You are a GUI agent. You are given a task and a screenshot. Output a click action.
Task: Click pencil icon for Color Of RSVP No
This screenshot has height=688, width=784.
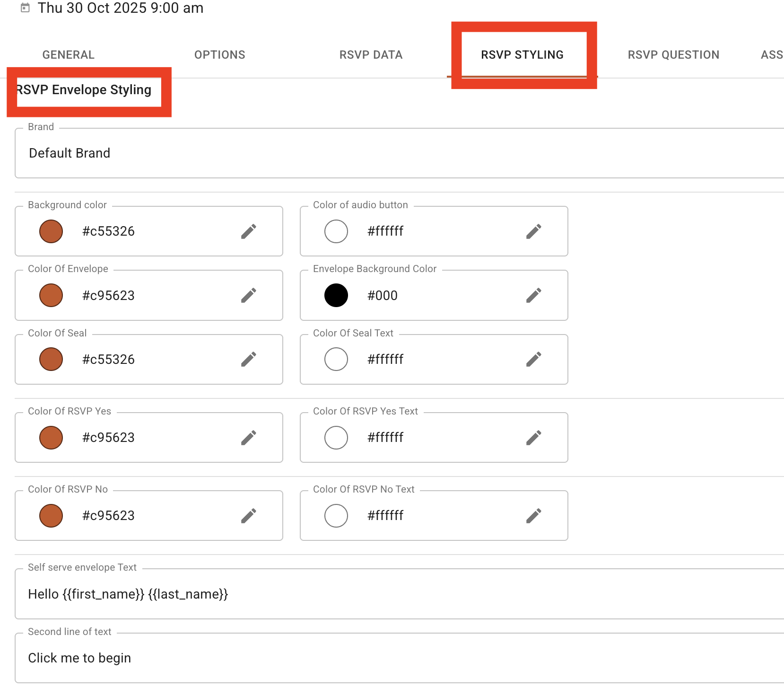[248, 516]
